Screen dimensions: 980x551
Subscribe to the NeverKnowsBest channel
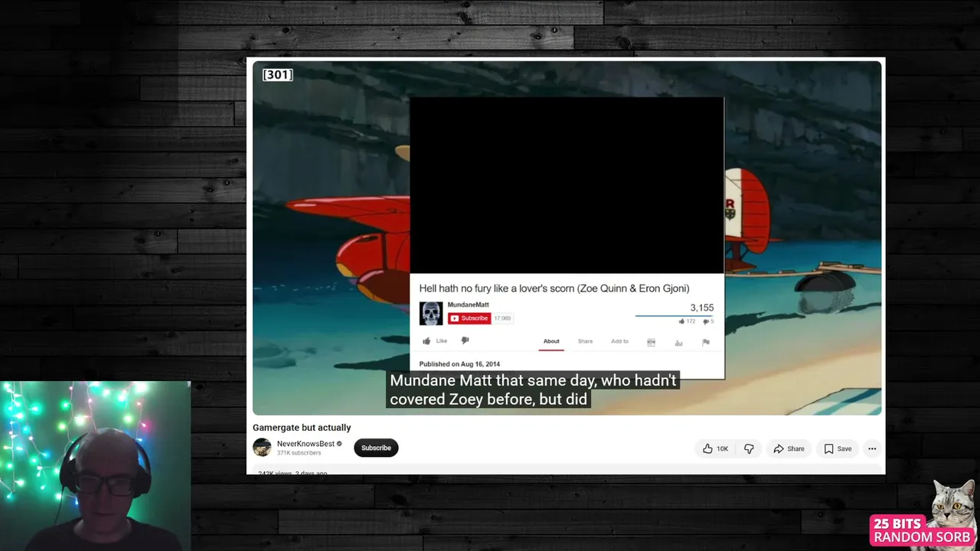click(376, 448)
